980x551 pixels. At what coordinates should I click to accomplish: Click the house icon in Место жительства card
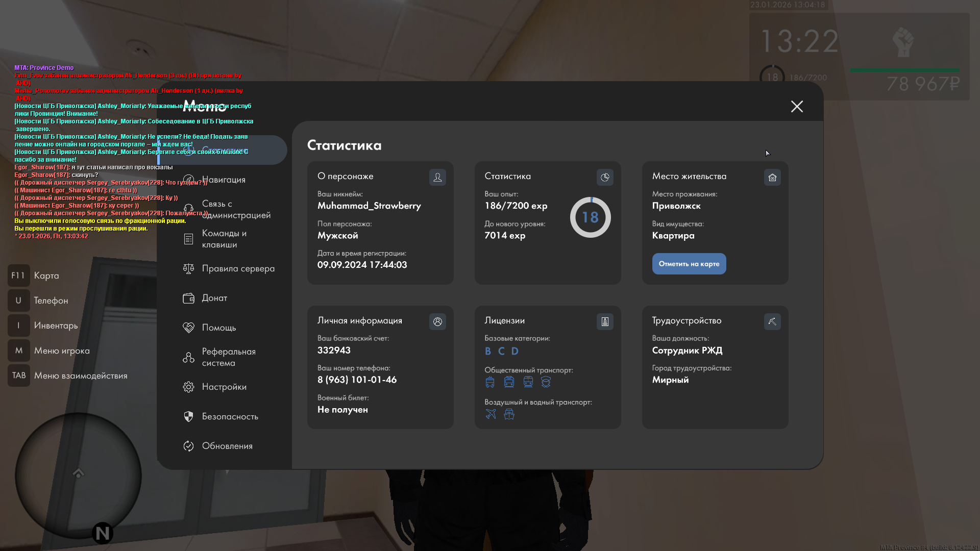click(772, 178)
